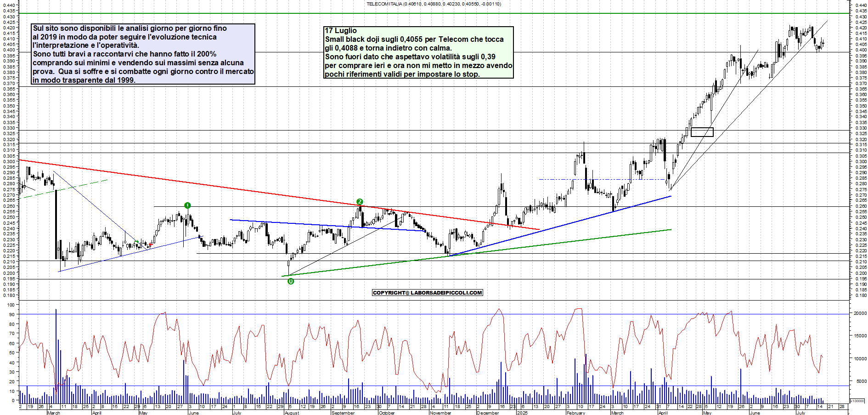Click the TELECOM ITALIA chart title

(434, 4)
